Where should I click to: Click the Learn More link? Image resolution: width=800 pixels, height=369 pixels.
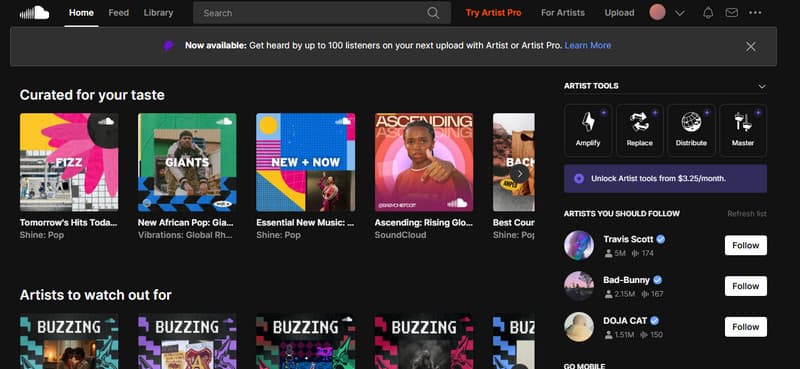pyautogui.click(x=588, y=45)
